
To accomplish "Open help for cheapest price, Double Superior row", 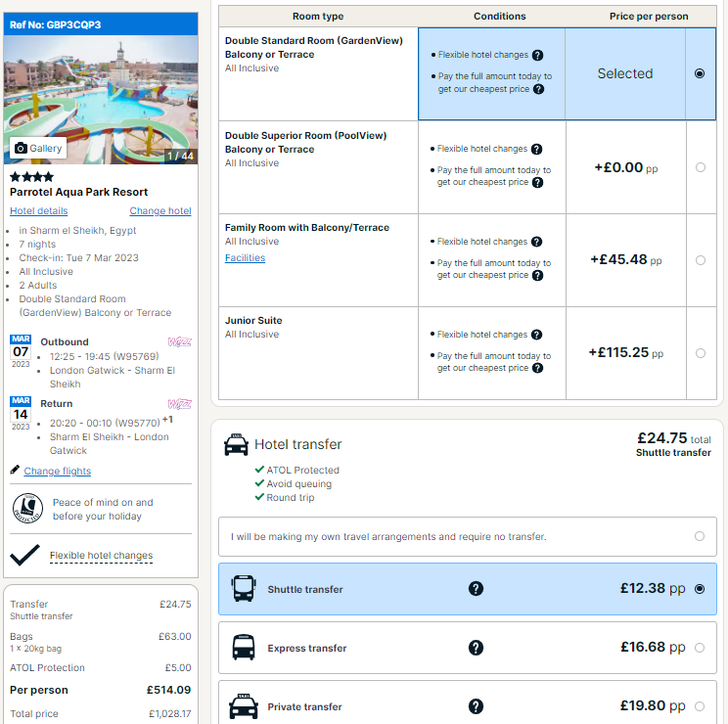I will pyautogui.click(x=537, y=182).
